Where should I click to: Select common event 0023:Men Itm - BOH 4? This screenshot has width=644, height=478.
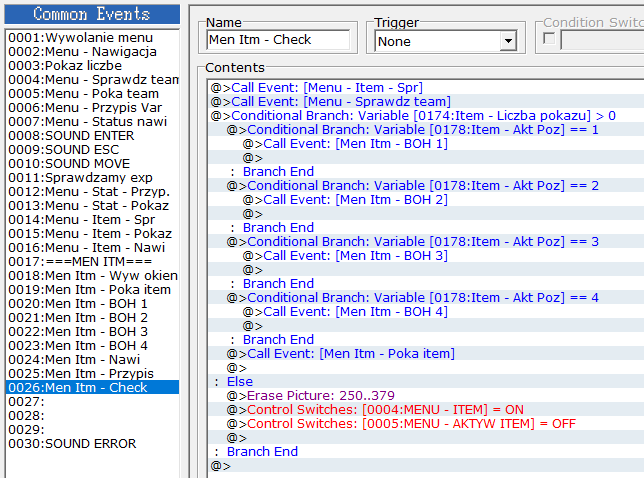pos(92,345)
